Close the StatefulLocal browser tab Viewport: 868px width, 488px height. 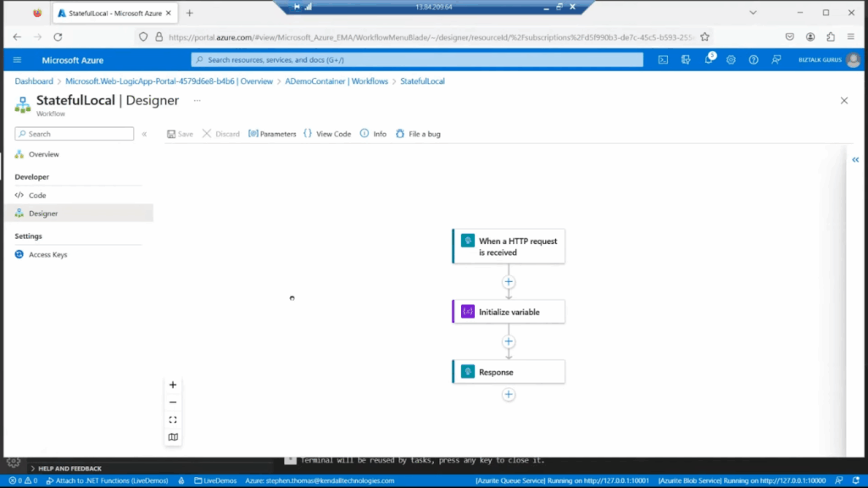click(x=169, y=13)
